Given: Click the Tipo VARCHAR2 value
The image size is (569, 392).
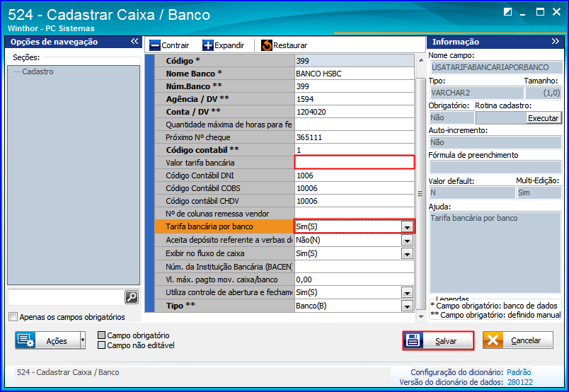Looking at the screenshot, I should pos(477,93).
